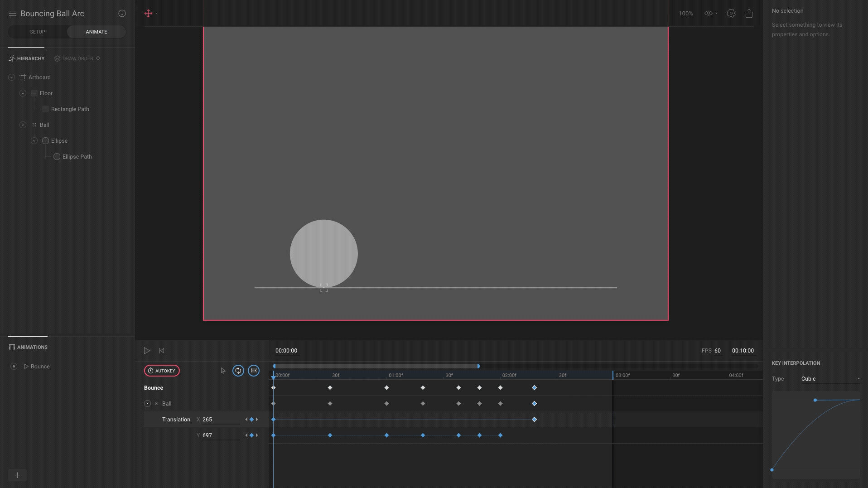868x488 pixels.
Task: Open the interpolation Type dropdown
Action: [x=830, y=379]
